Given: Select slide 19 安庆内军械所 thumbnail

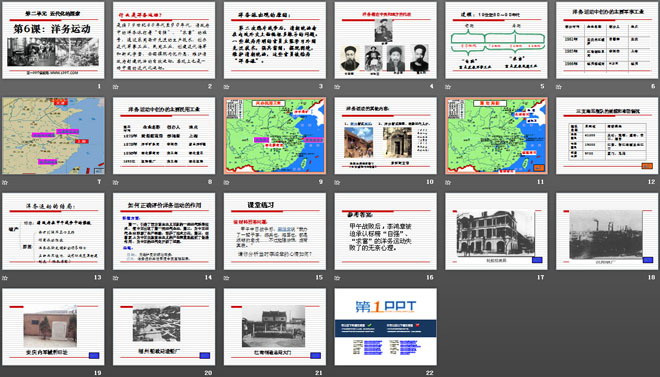Looking at the screenshot, I should pyautogui.click(x=53, y=327).
